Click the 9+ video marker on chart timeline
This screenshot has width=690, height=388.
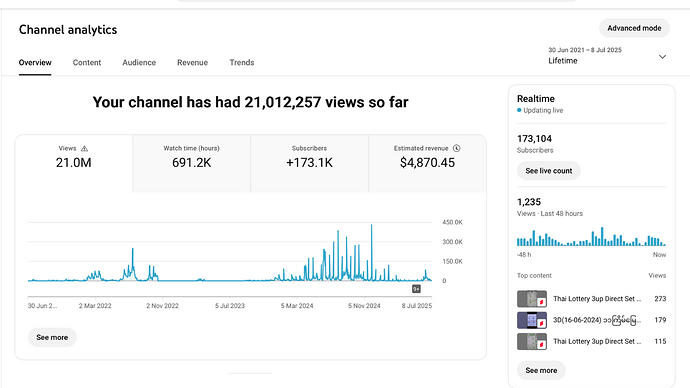tap(416, 289)
